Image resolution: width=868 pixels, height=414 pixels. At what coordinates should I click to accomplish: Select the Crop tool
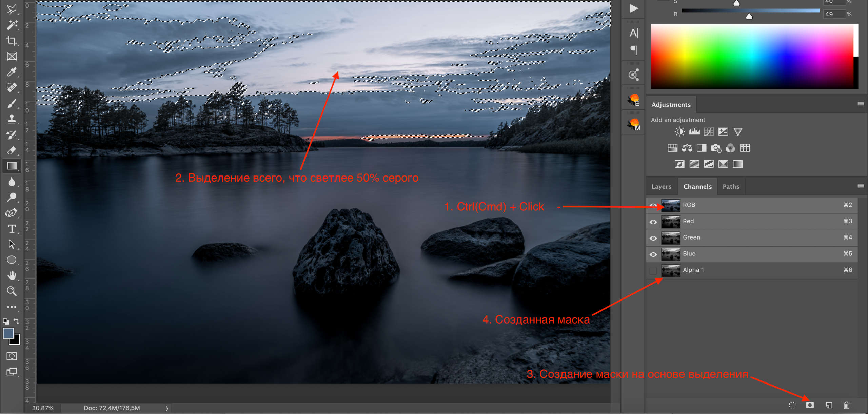click(12, 41)
